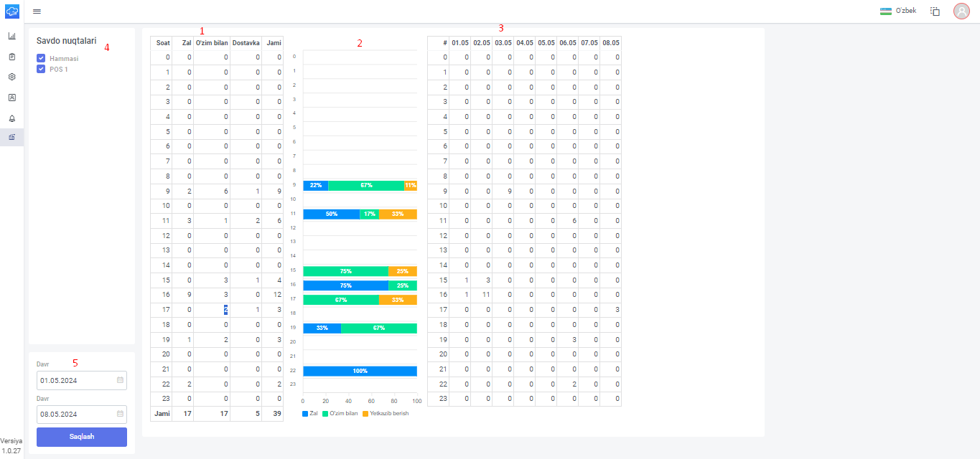
Task: Click the Savdo nuqtalari heading
Action: 66,41
